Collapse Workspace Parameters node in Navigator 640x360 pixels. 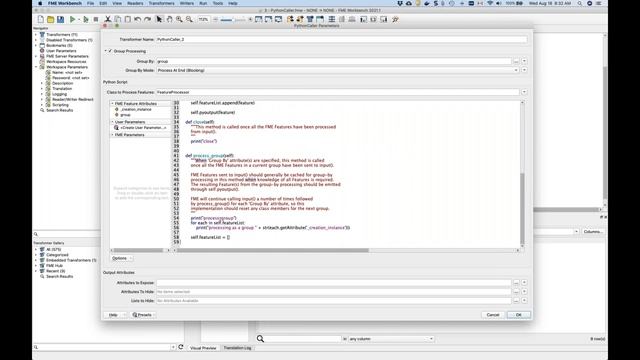coord(36,67)
